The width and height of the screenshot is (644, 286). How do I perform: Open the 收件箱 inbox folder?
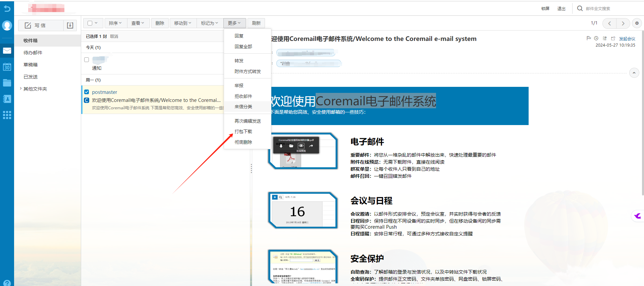coord(48,41)
